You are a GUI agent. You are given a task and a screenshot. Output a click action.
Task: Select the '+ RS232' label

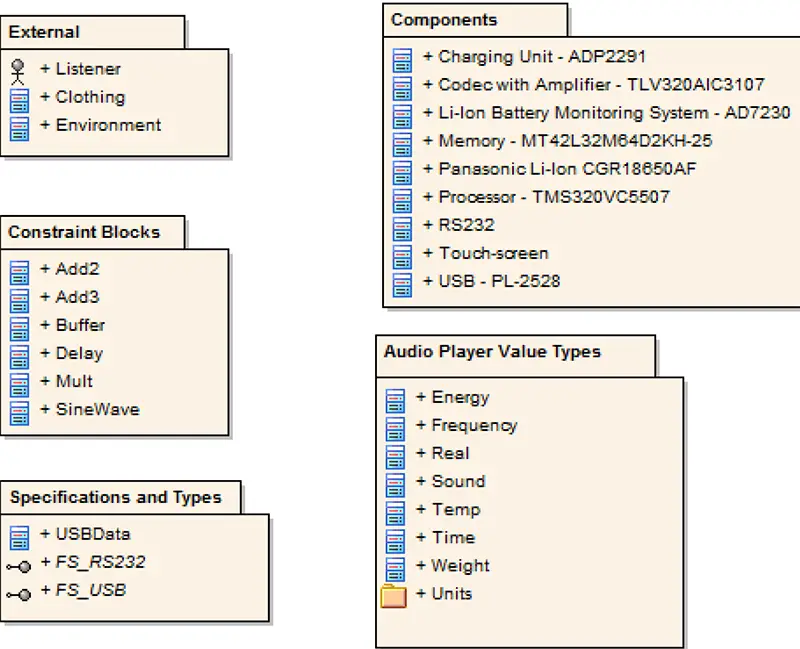[x=459, y=225]
